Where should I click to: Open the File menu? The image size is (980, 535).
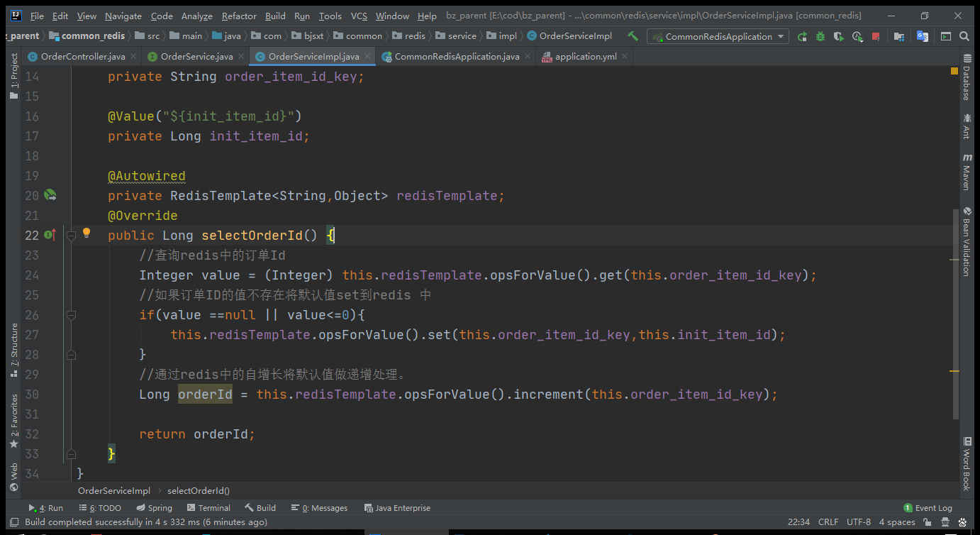(38, 16)
